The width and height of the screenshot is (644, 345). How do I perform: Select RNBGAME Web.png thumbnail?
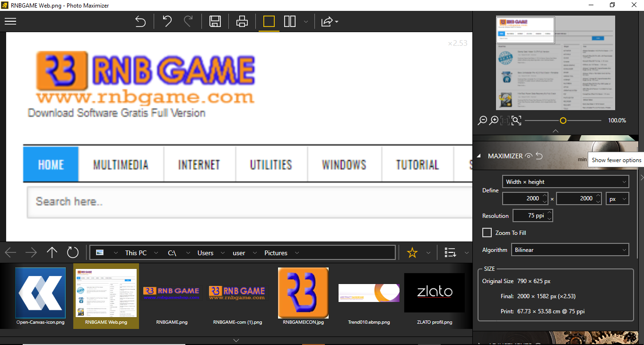pos(106,296)
